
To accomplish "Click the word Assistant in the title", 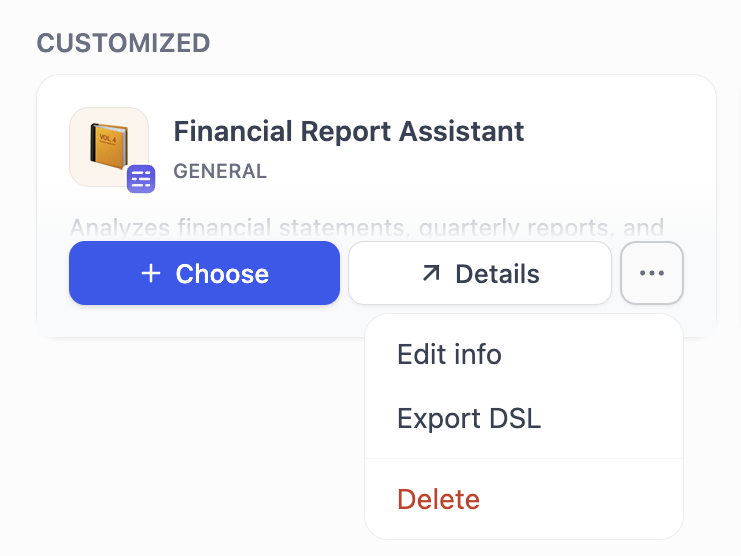I will click(x=461, y=131).
